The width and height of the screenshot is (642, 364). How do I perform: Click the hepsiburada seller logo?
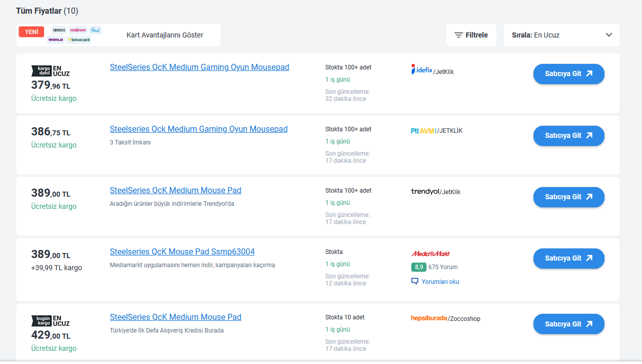pos(429,318)
